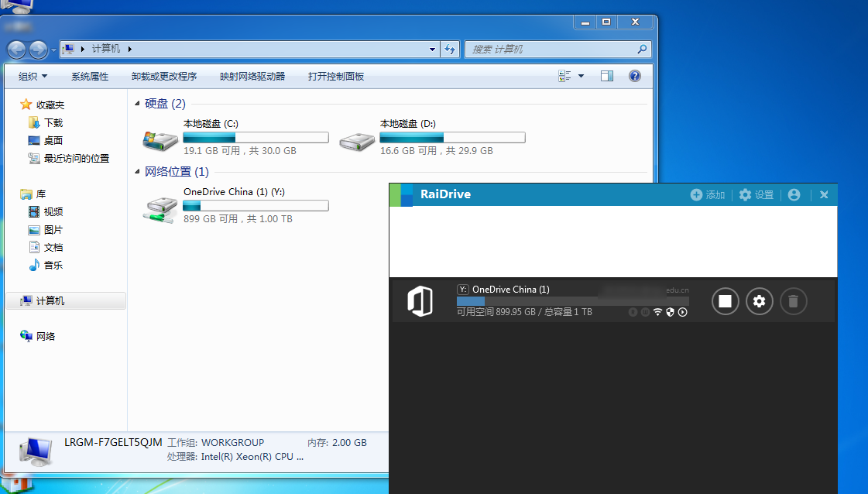Screen dimensions: 868x494
Task: Select 视频 library in the navigation pane
Action: 53,211
